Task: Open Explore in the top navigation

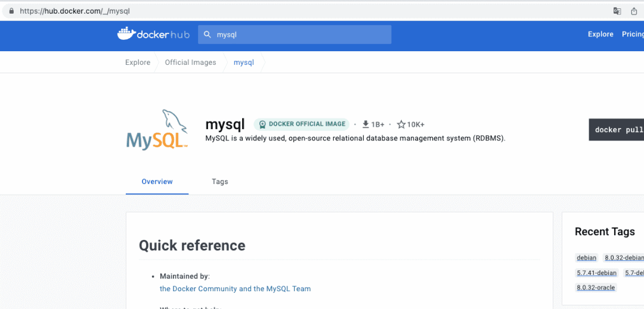Action: (600, 35)
